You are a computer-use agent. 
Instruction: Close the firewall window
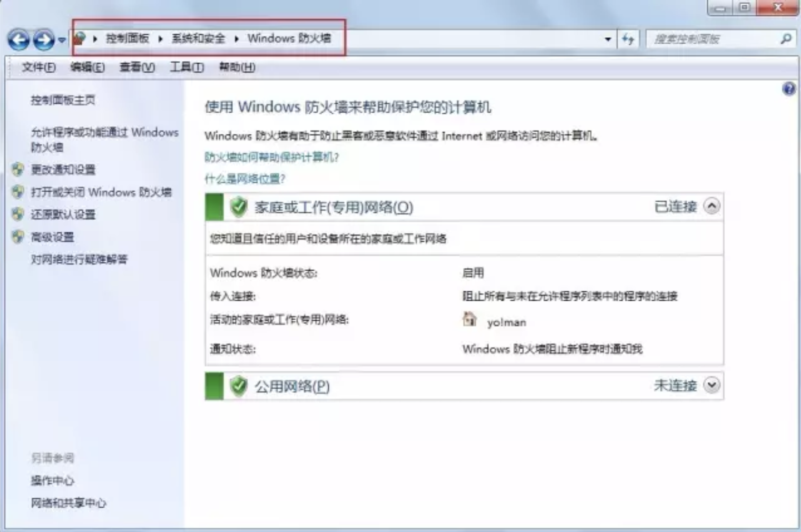click(778, 7)
